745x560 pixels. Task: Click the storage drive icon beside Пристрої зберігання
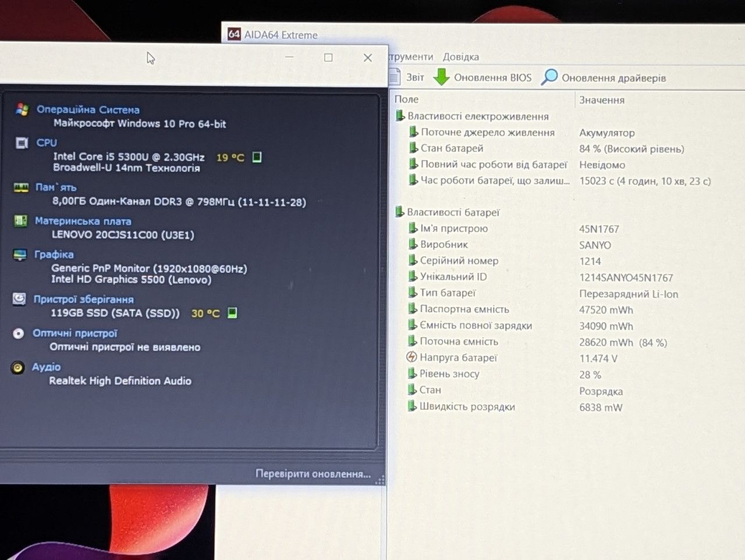[x=19, y=299]
